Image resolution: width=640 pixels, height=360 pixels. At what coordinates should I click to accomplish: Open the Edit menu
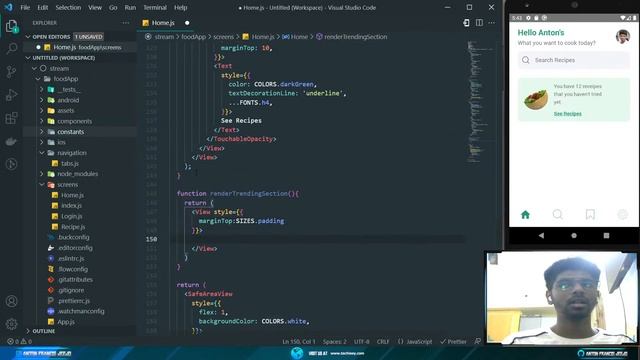[x=42, y=7]
